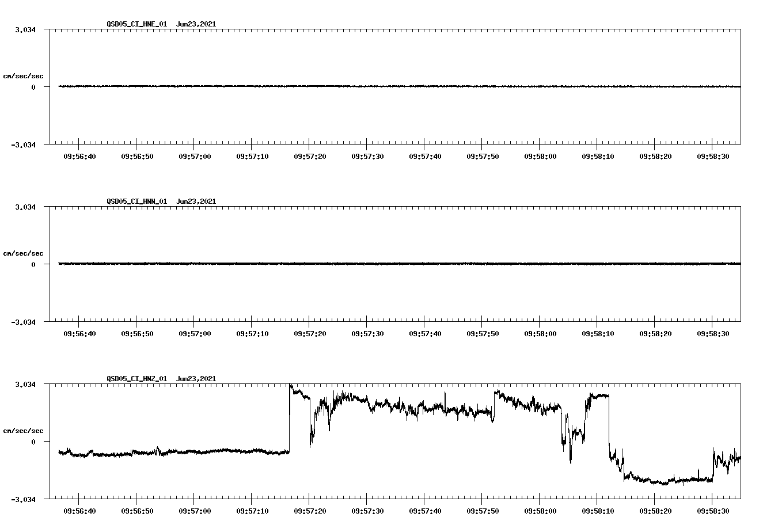
Task: Click the cm/sec/sec unit label of HNN plot
Action: point(23,253)
